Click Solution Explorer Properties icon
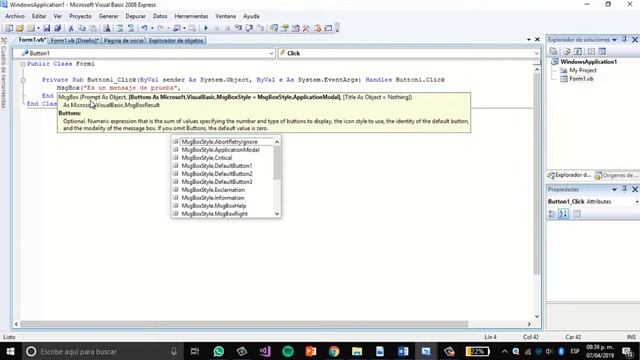Screen dimensions: 640x360 coord(553,51)
